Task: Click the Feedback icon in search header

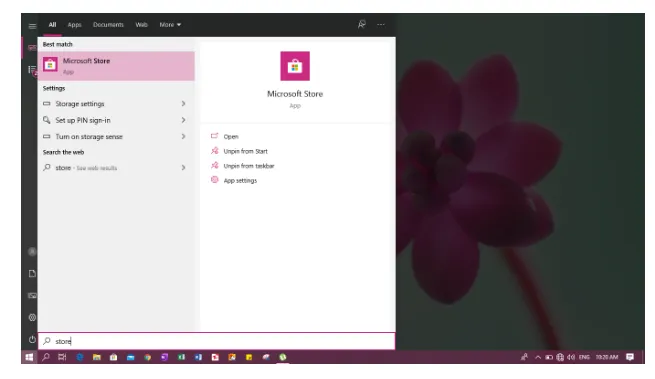Action: (x=362, y=24)
